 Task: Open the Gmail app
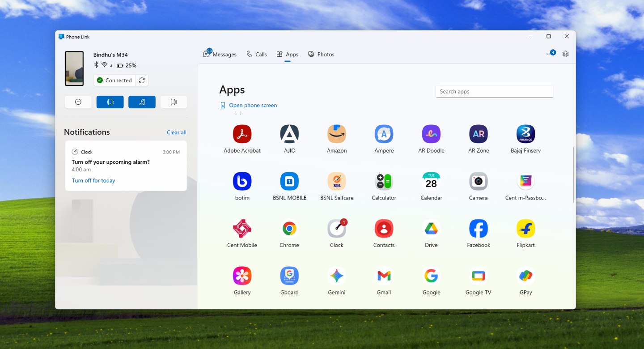pyautogui.click(x=384, y=276)
